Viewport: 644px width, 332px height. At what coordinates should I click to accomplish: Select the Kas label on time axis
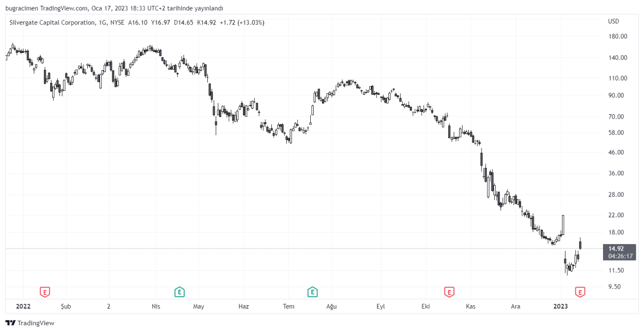[471, 307]
